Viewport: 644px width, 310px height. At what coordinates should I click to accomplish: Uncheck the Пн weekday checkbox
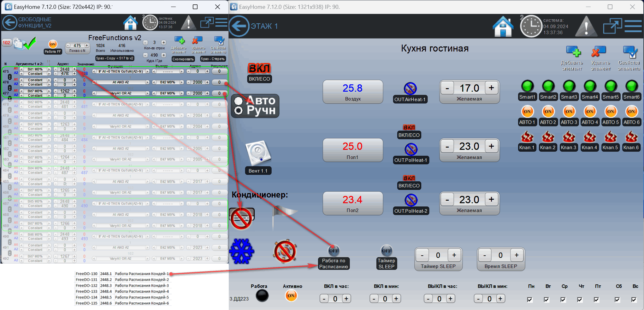[530, 300]
